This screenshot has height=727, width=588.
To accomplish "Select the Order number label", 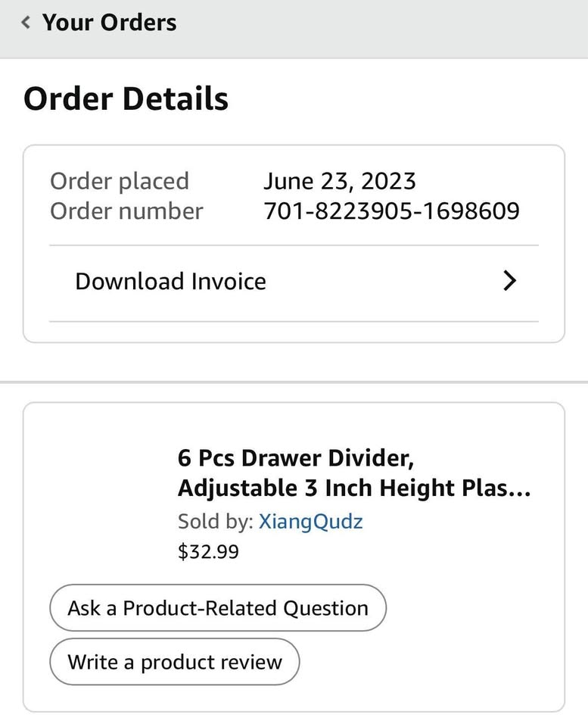I will 126,211.
